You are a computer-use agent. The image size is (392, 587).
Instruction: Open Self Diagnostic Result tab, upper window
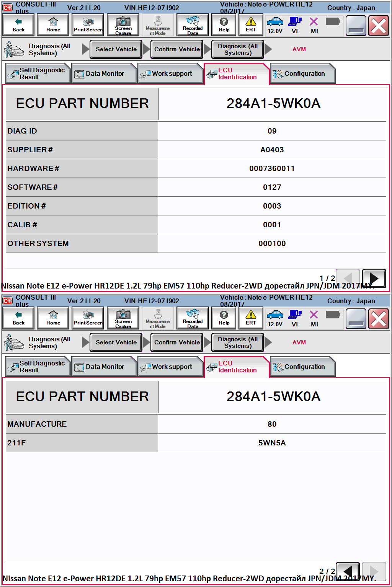[38, 73]
